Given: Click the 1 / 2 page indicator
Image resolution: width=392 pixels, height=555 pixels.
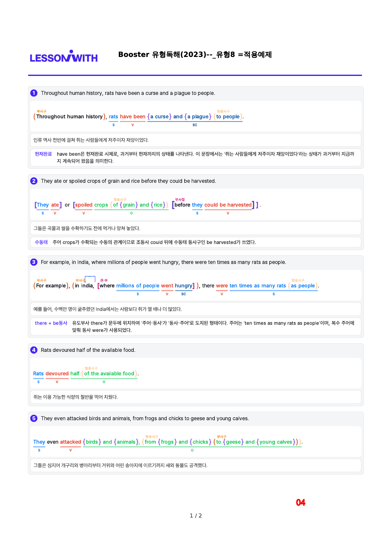Looking at the screenshot, I should (x=196, y=515).
